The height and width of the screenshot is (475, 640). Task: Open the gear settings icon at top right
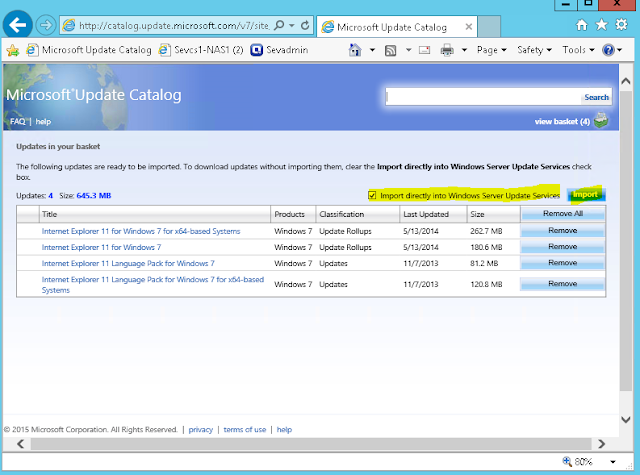click(x=621, y=25)
